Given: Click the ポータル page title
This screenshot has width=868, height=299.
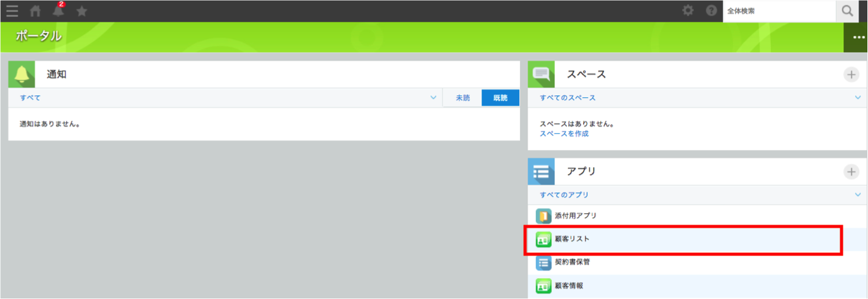Looking at the screenshot, I should pyautogui.click(x=38, y=37).
